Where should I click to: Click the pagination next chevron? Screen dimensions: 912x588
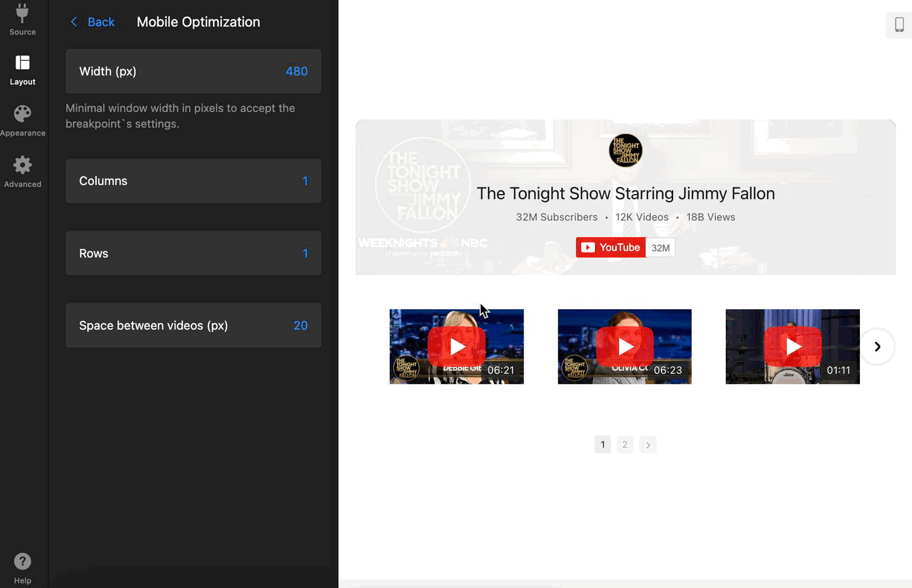coord(648,445)
